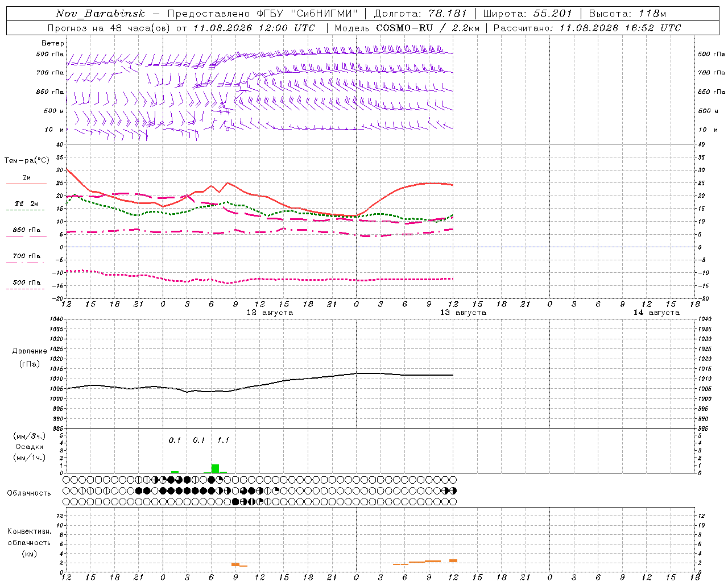This screenshot has height=582, width=728.
Task: Click the 12 августа date label
Action: click(x=270, y=312)
